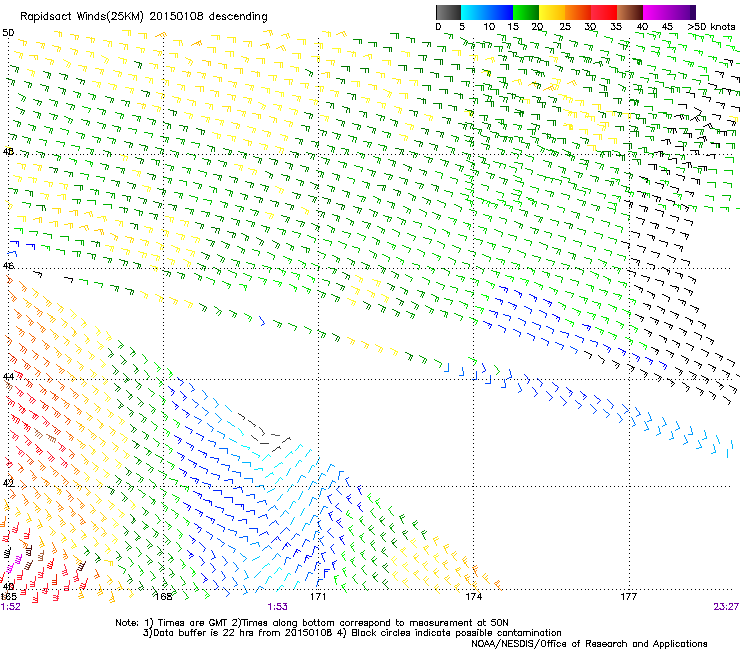740x650 pixels.
Task: Click the gray 0-5 knots legend swatch
Action: (x=448, y=12)
